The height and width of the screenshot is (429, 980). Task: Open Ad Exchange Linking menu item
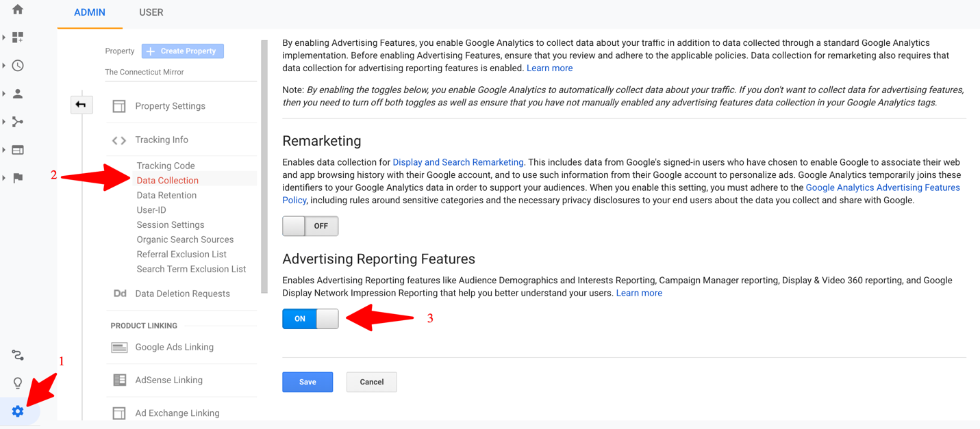coord(177,413)
